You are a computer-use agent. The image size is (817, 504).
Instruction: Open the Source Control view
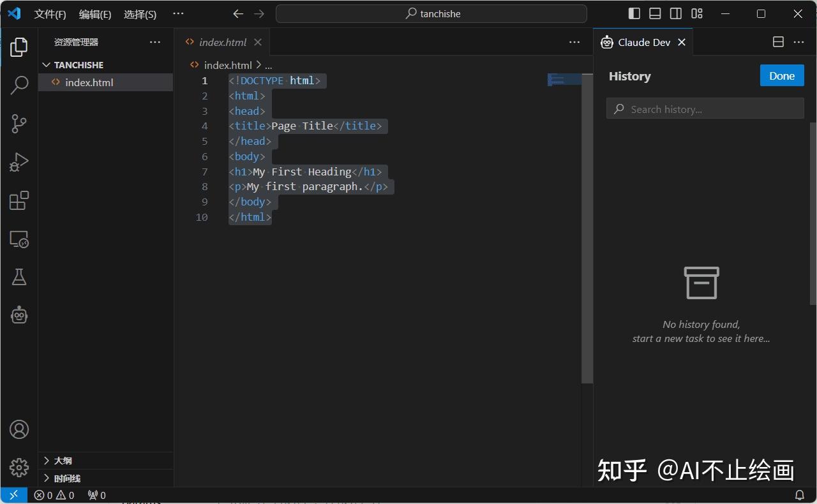(x=19, y=124)
